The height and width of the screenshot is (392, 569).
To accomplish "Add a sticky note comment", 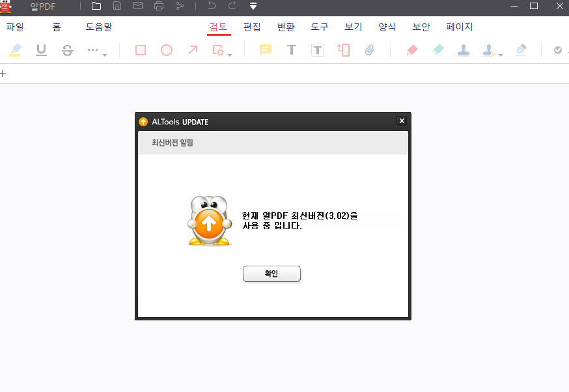I will tap(265, 49).
